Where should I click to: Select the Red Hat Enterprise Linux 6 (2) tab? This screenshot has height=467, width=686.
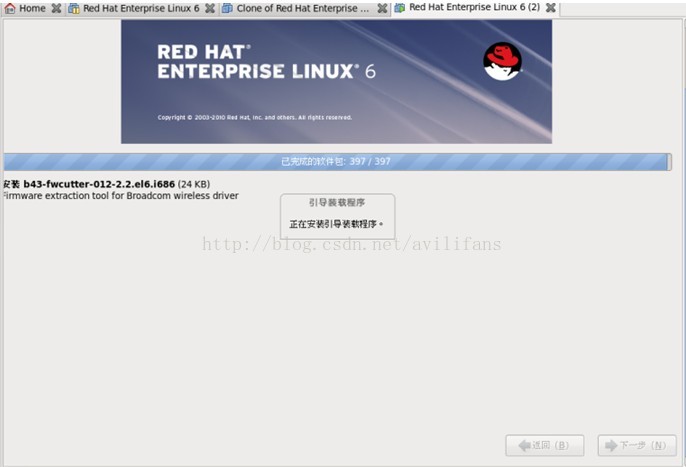tap(474, 7)
